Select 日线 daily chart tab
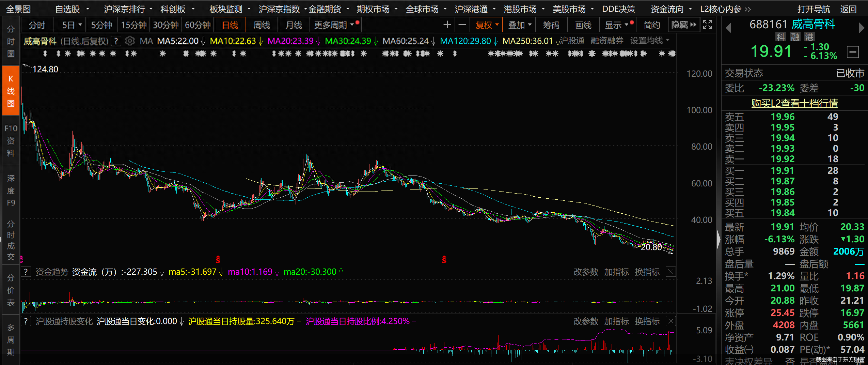The height and width of the screenshot is (365, 868). 230,25
